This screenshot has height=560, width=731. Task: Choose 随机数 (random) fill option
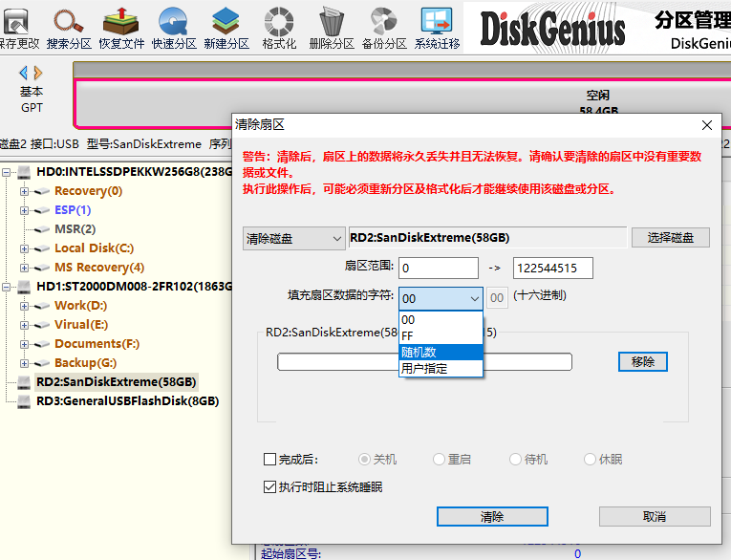(441, 352)
